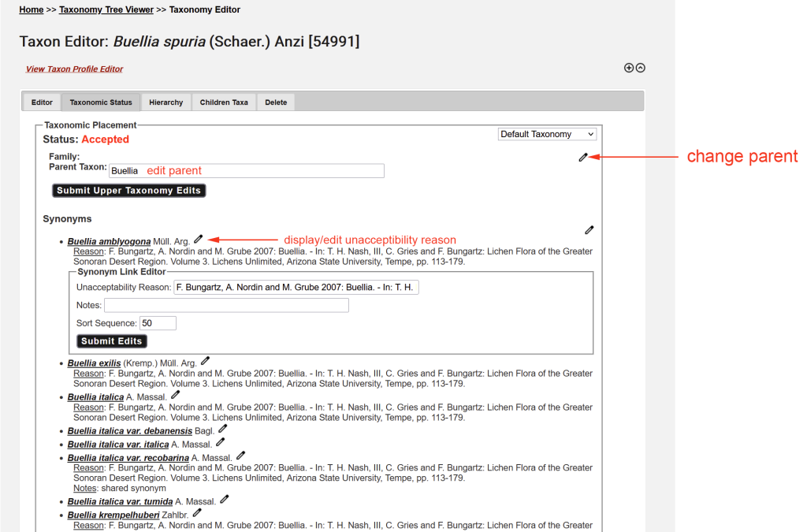Image resolution: width=807 pixels, height=532 pixels.
Task: Click edit pencil next to Buellia amblyogona
Action: point(199,238)
